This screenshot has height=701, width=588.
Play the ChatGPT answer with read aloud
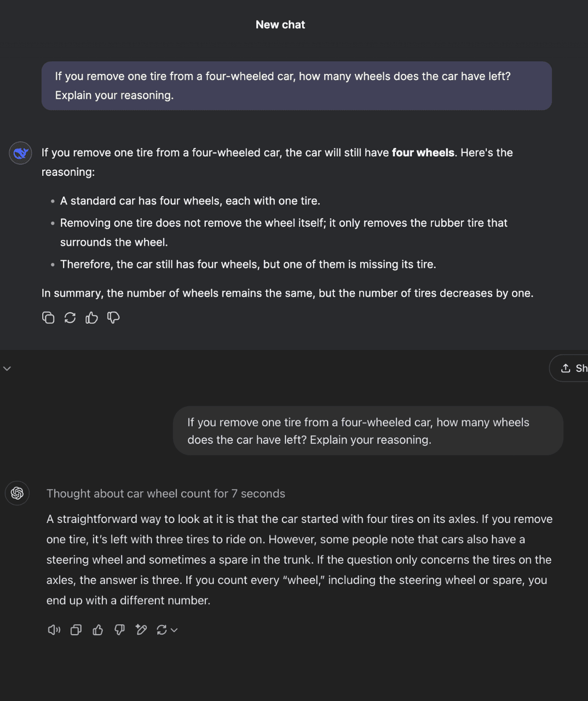(x=54, y=630)
